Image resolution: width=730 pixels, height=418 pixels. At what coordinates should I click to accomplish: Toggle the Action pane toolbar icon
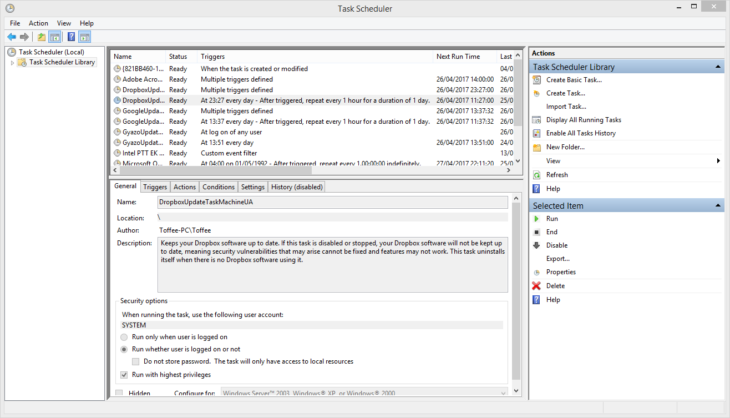pos(84,37)
